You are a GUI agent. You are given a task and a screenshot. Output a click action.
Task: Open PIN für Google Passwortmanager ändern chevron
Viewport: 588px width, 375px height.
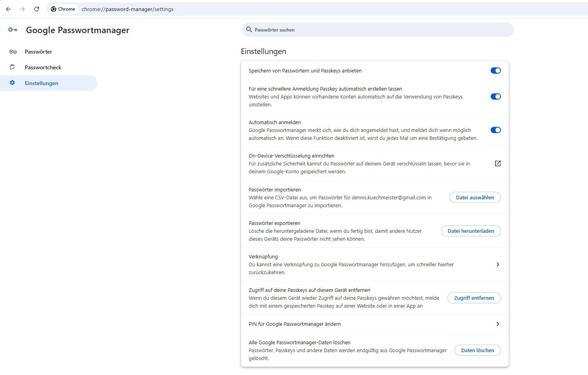[497, 324]
